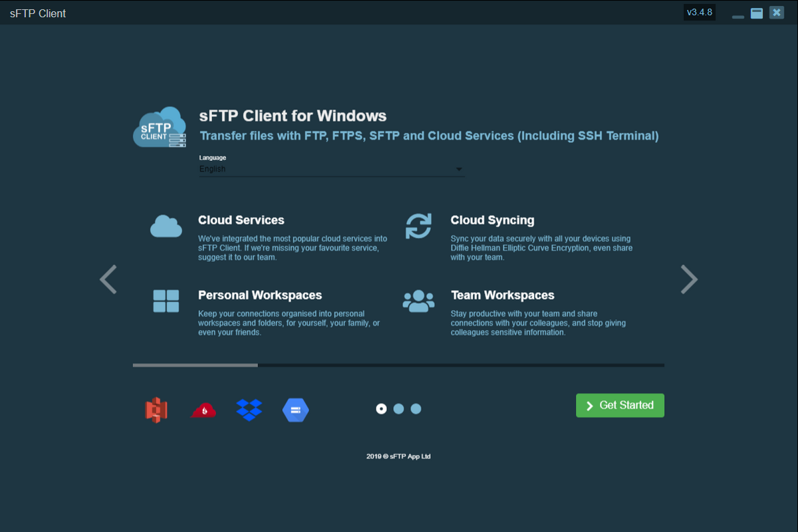Advance to the next slide with right chevron
798x532 pixels.
coord(690,279)
